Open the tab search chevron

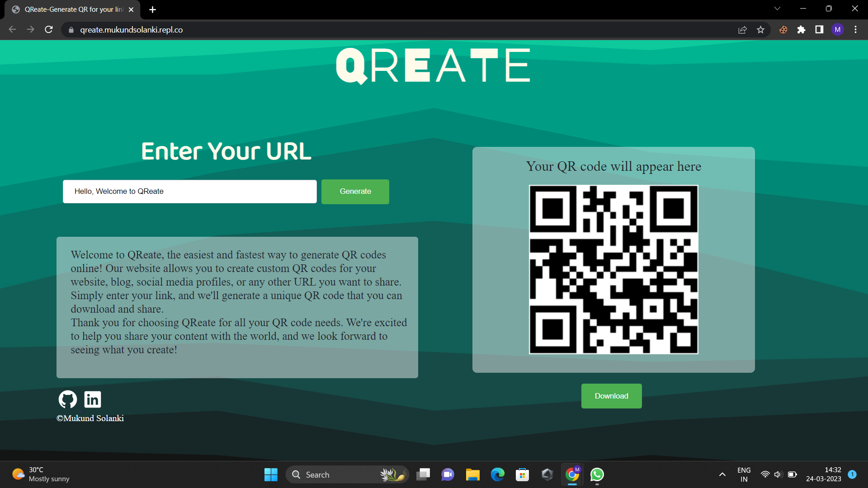click(777, 8)
